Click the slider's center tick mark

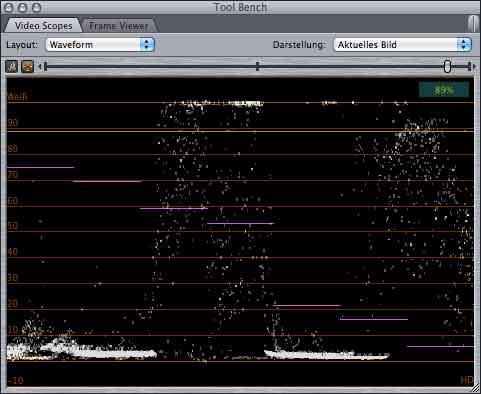point(257,66)
